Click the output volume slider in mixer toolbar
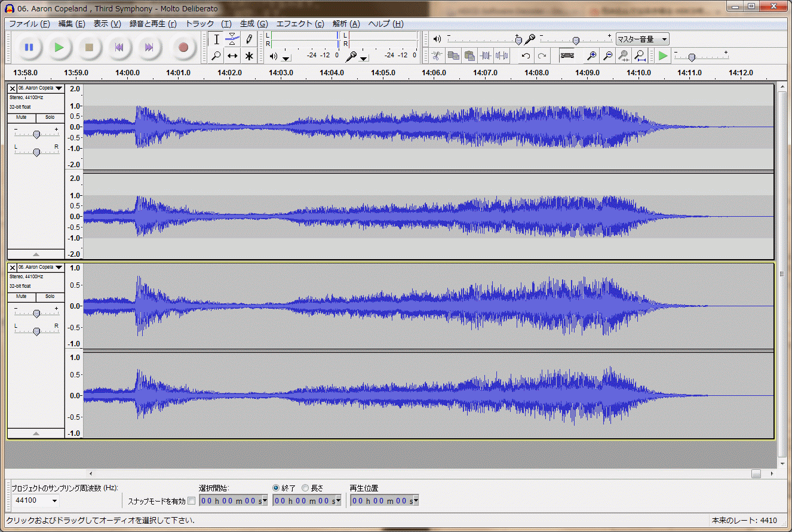This screenshot has width=792, height=532. (484, 39)
